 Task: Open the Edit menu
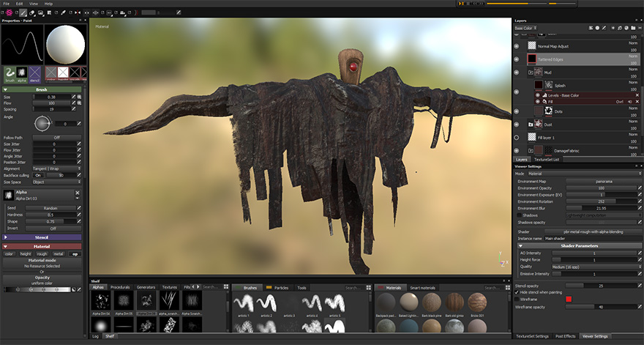[19, 4]
